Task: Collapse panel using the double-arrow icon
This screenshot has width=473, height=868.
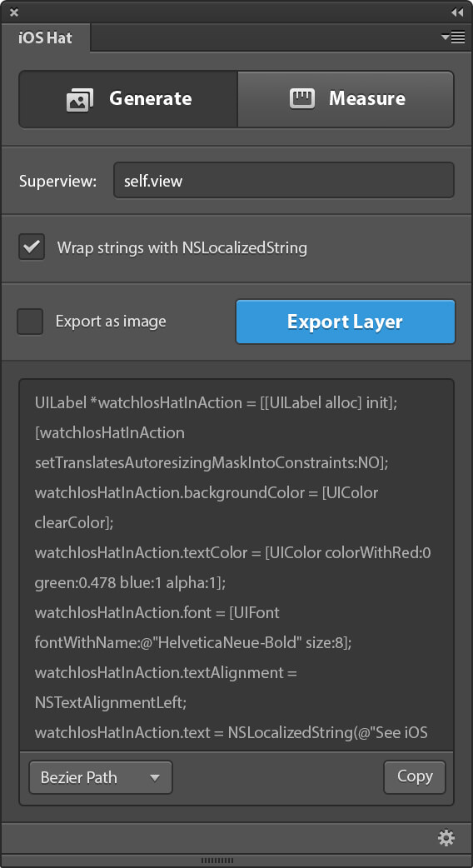Action: pyautogui.click(x=457, y=12)
